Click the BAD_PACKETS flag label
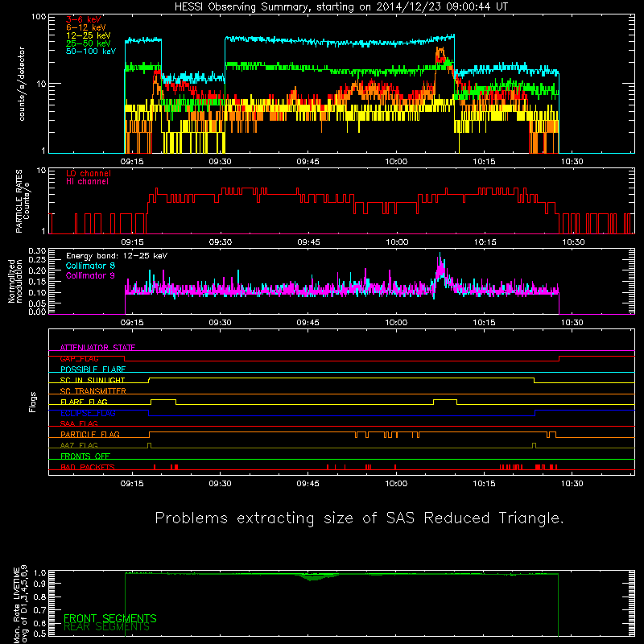 coord(88,467)
